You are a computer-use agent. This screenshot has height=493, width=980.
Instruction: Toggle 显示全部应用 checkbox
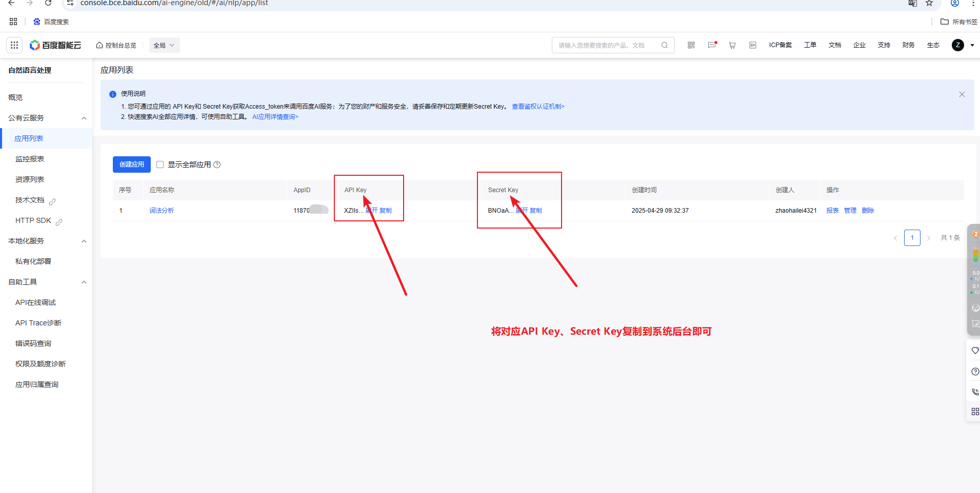click(160, 165)
